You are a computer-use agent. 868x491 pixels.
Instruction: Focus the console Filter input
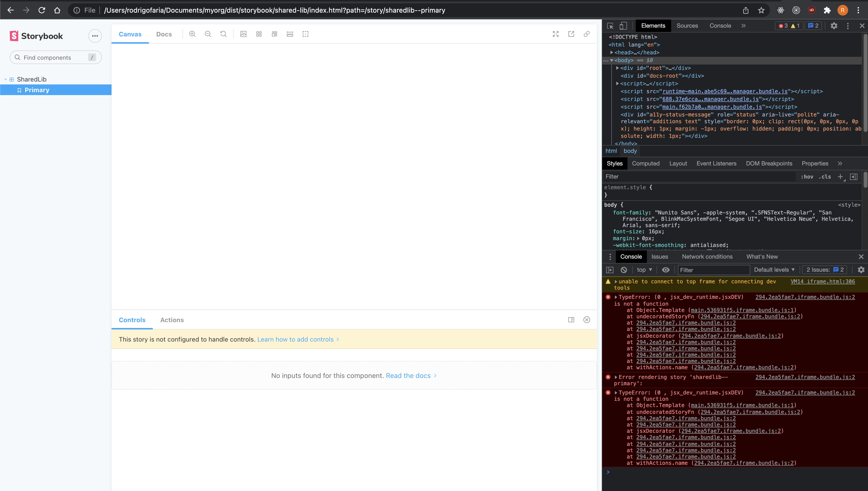point(713,270)
